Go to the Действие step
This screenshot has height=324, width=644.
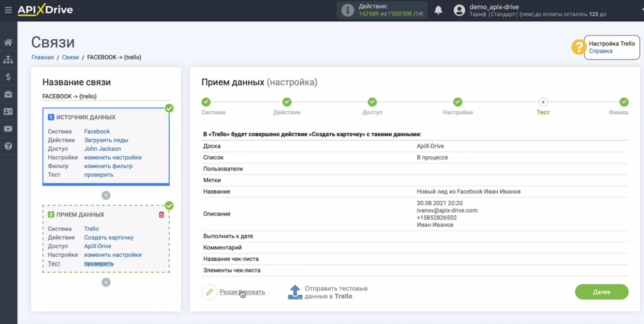287,102
